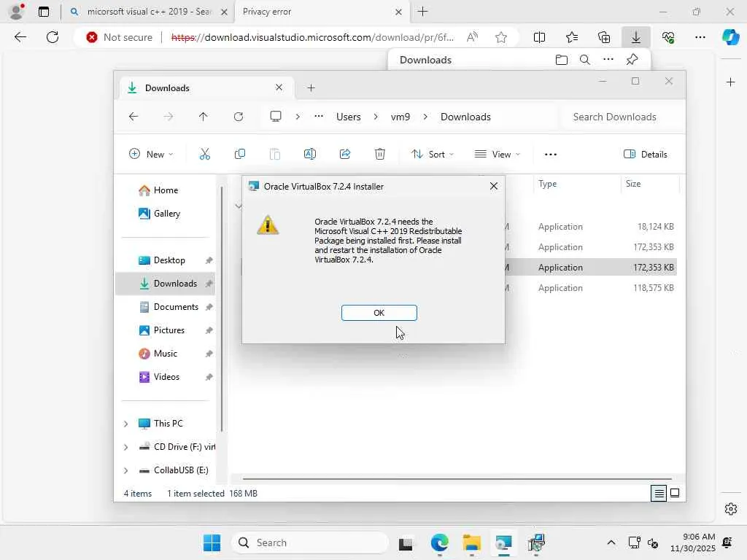Viewport: 747px width, 560px height.
Task: Open See more options in Explorer toolbar
Action: 551,154
